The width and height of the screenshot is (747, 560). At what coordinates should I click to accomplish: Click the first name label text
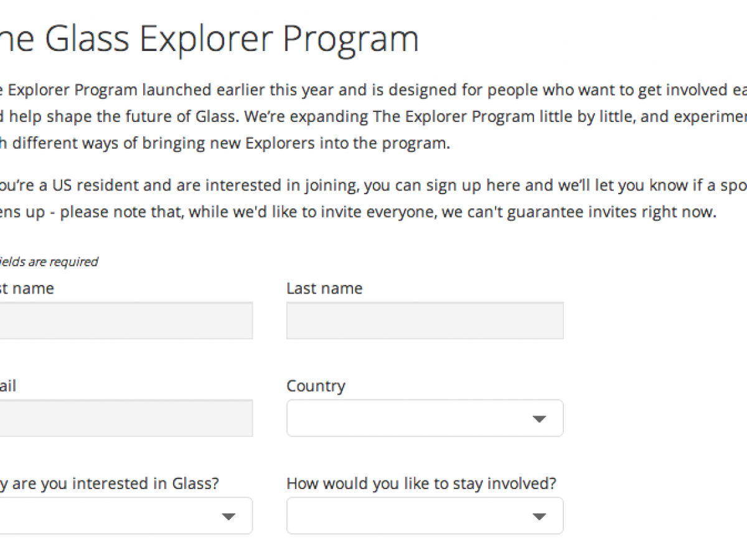(27, 289)
